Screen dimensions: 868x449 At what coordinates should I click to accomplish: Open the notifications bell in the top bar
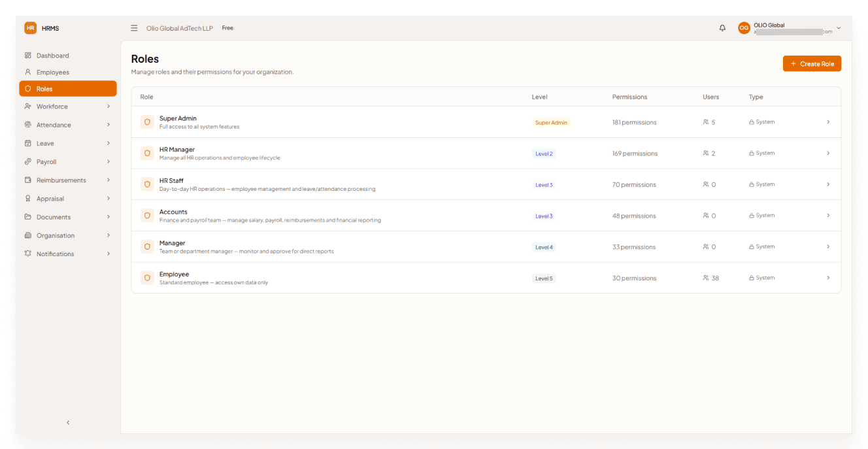click(722, 28)
